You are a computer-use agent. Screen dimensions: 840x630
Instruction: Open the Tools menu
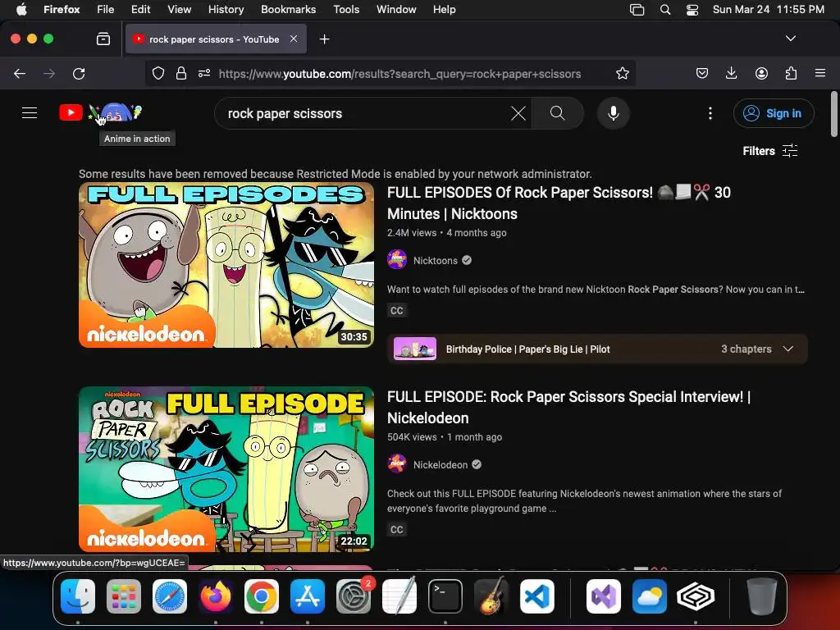[x=346, y=10]
